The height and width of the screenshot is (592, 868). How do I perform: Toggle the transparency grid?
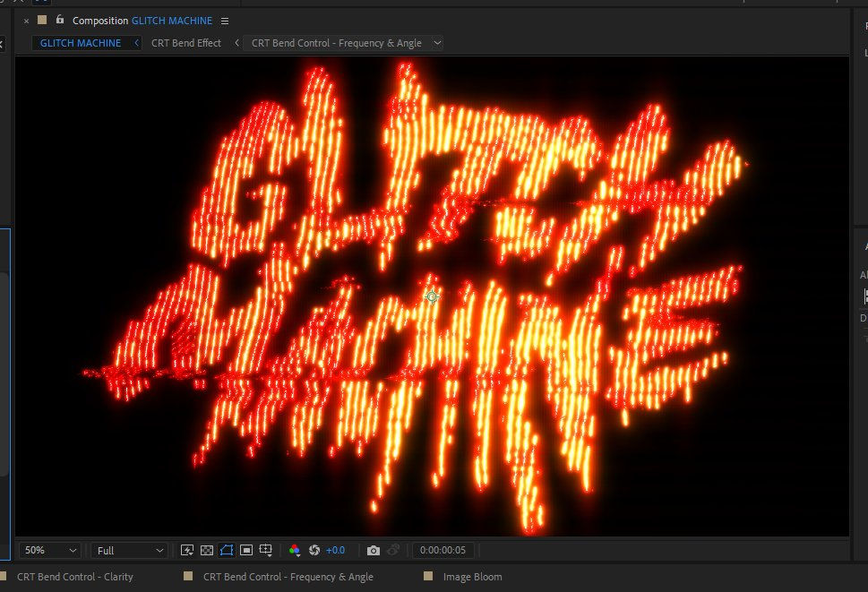(207, 550)
